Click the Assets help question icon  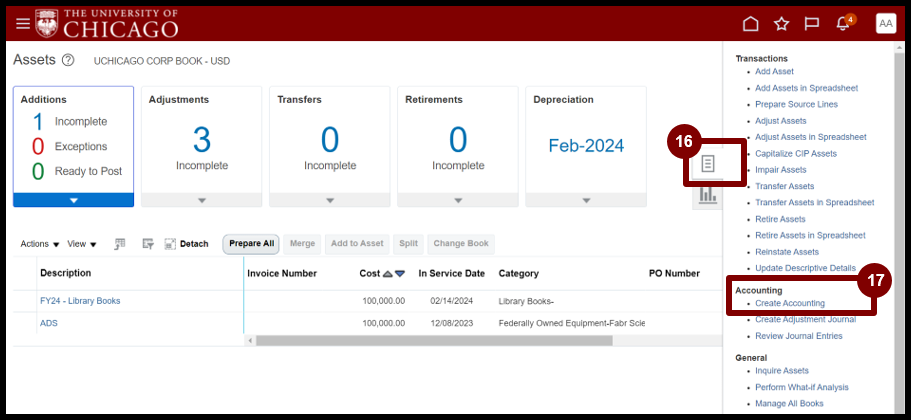pos(68,60)
